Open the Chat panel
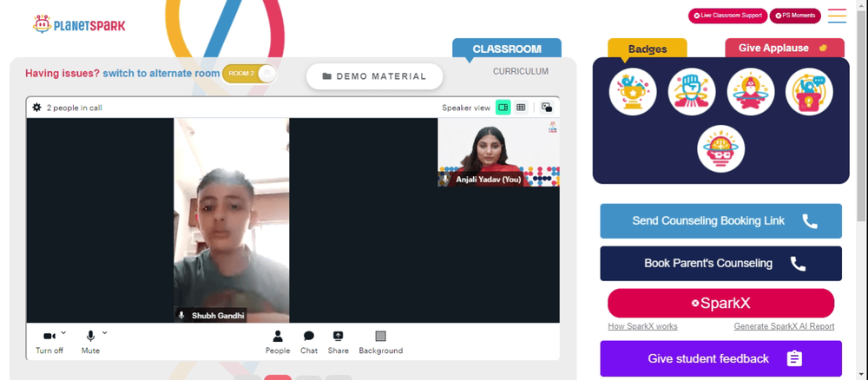This screenshot has height=380, width=868. 309,342
